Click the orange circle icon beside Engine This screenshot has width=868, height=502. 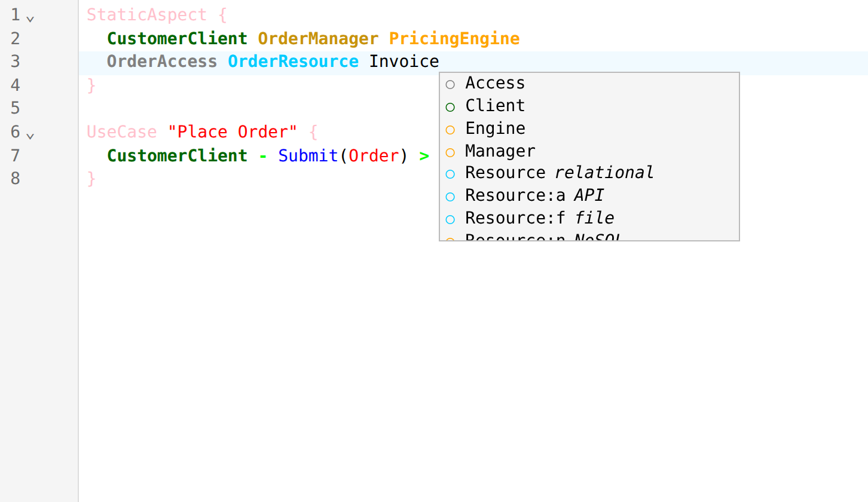pos(450,130)
